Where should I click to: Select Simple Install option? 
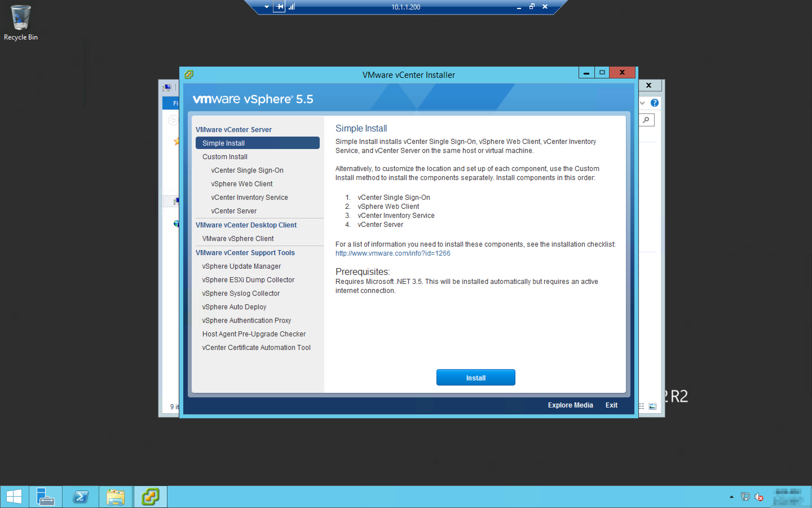[x=257, y=143]
